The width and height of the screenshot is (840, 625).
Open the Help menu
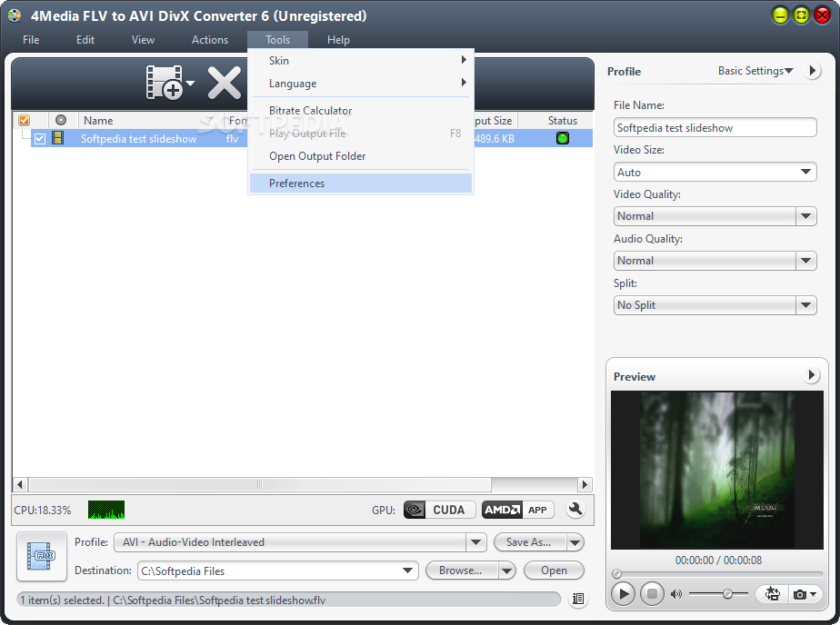[338, 40]
